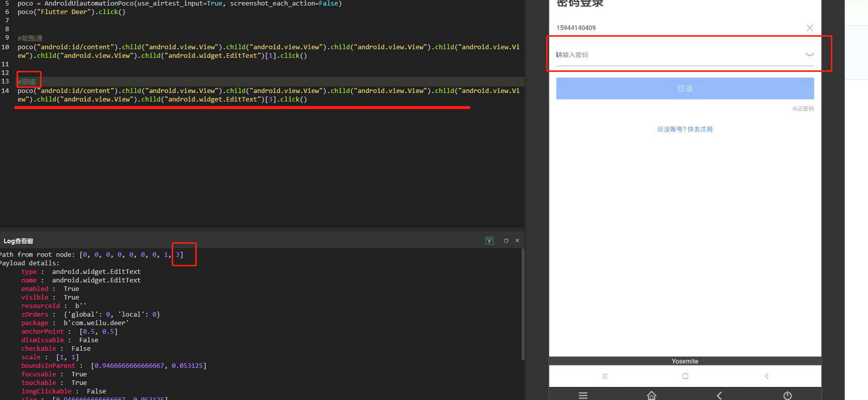Click the 'focusable : True' log row
Viewport: 868px width, 400px height.
(54, 374)
